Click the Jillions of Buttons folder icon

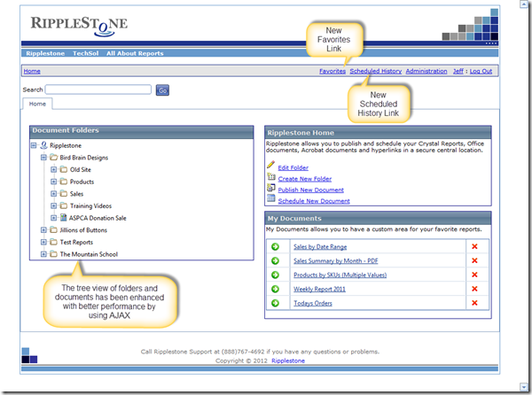click(x=53, y=230)
